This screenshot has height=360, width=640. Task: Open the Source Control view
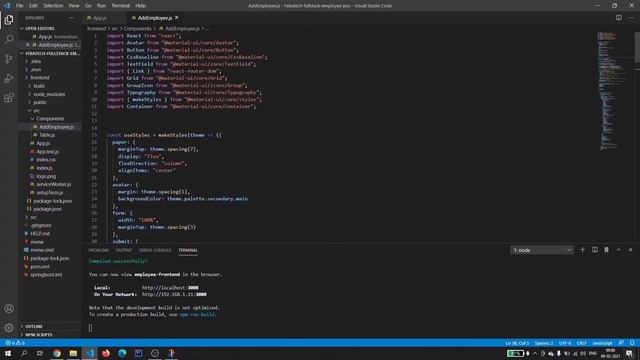click(9, 59)
